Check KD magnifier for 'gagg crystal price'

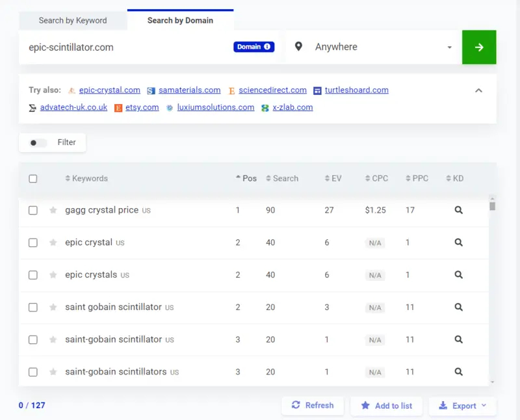click(x=458, y=210)
